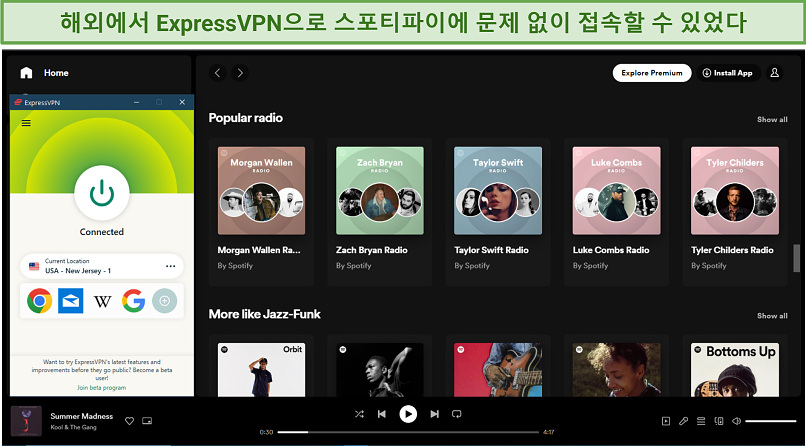The height and width of the screenshot is (447, 806).
Task: Open the Orbit playlist thumbnail
Action: (x=261, y=370)
